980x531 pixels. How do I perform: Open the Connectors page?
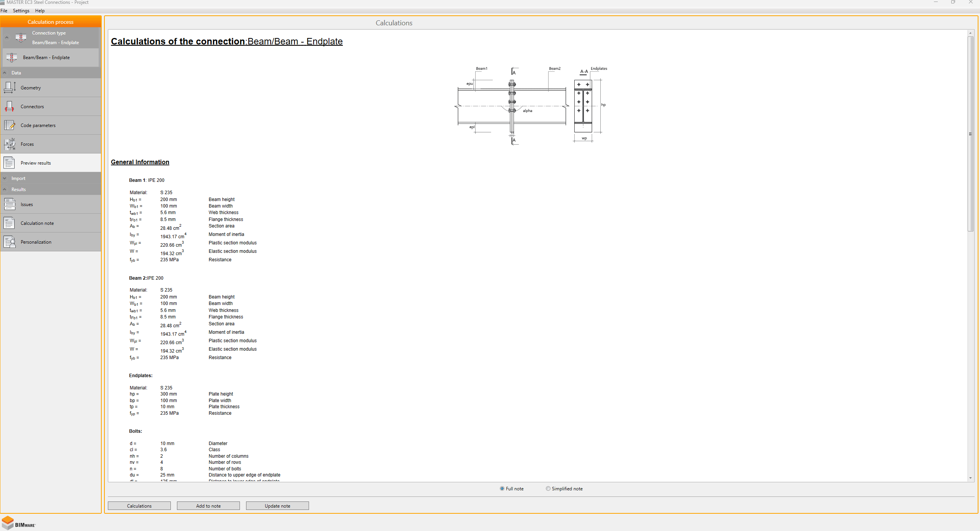point(51,106)
